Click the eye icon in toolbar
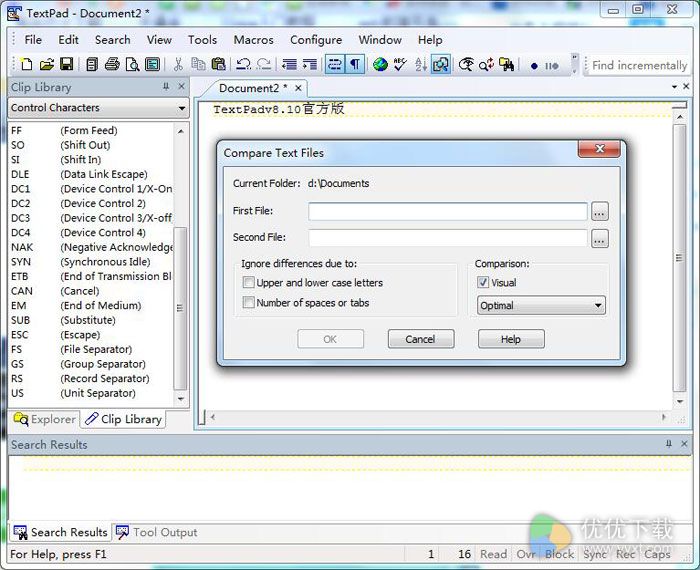The height and width of the screenshot is (570, 700). pyautogui.click(x=466, y=65)
